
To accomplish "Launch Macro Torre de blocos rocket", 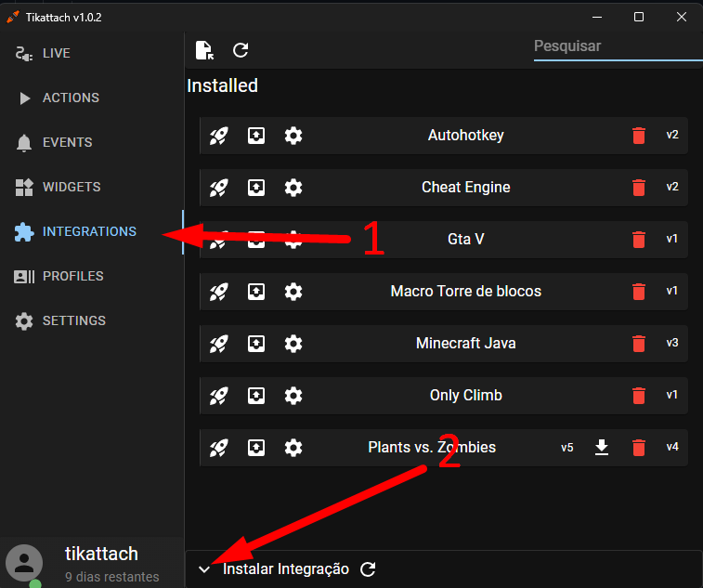I will [x=219, y=292].
